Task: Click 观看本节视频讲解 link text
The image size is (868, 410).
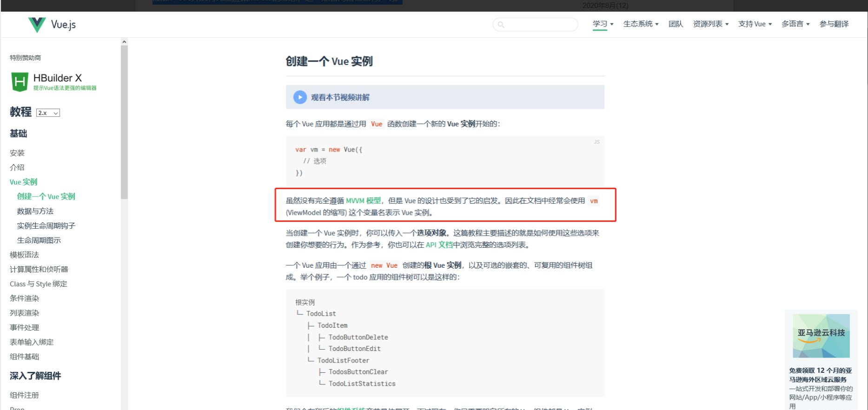Action: tap(340, 98)
